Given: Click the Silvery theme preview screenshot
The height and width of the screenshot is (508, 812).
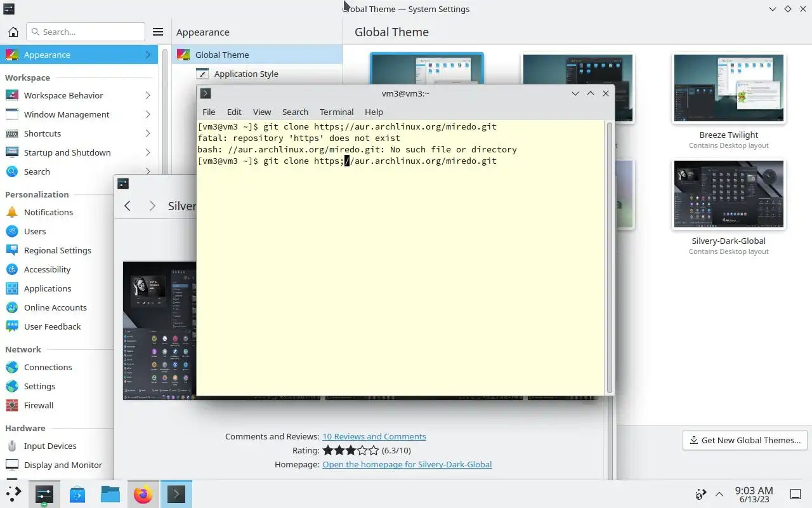Looking at the screenshot, I should [x=160, y=330].
